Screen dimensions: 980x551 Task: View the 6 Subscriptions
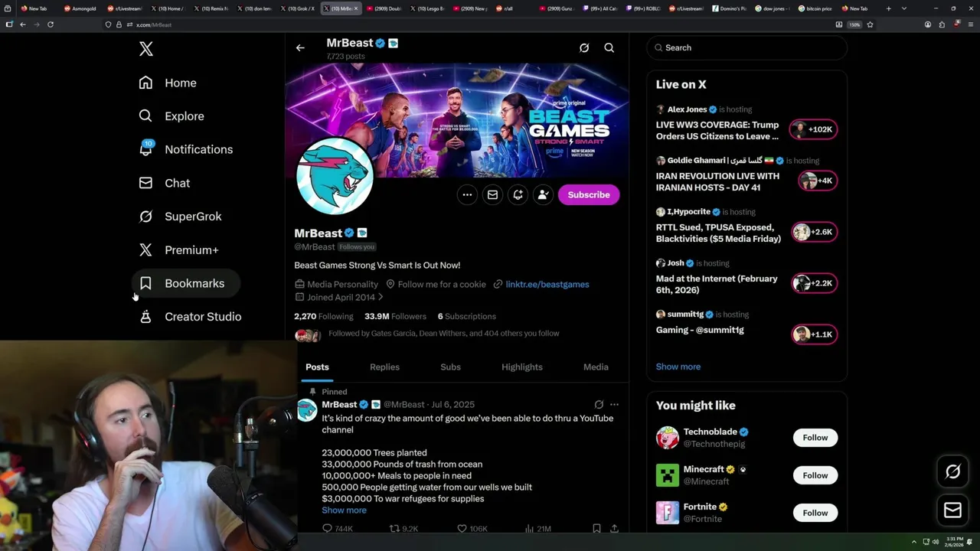click(x=467, y=316)
